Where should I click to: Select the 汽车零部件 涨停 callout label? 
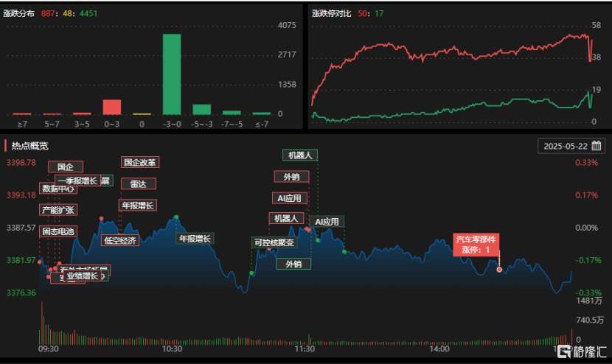click(x=476, y=244)
